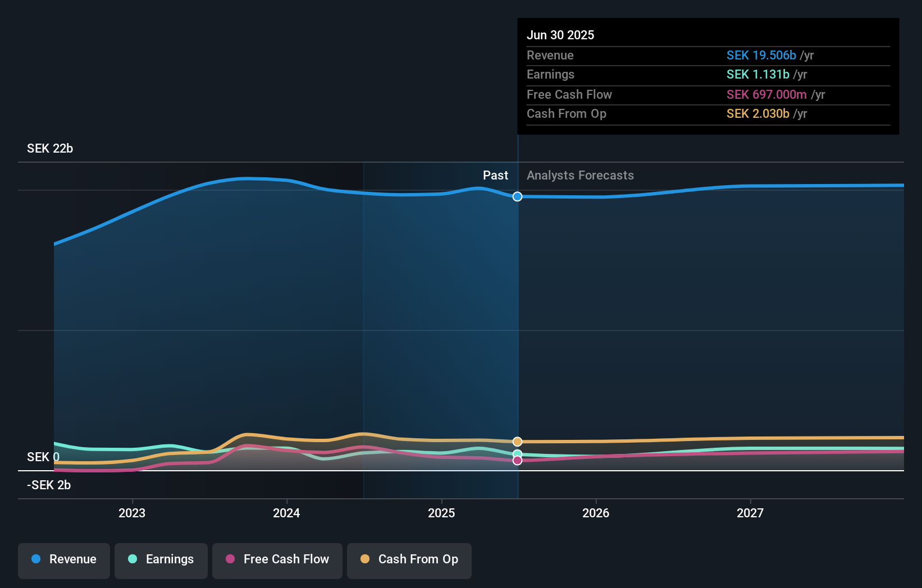Click the SEK 19.506b Revenue value
The height and width of the screenshot is (588, 922).
761,55
